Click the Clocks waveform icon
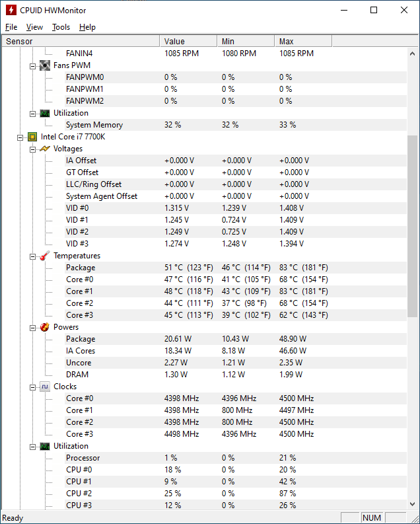The image size is (420, 524). pos(45,387)
